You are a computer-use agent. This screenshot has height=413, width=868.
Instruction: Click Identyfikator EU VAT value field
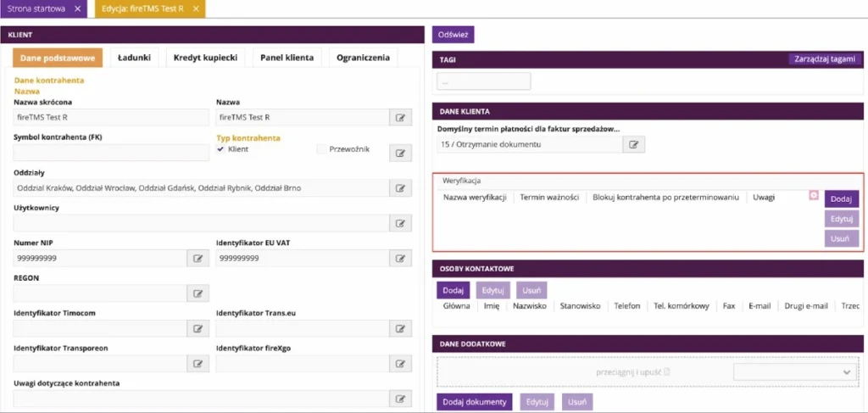(x=303, y=258)
